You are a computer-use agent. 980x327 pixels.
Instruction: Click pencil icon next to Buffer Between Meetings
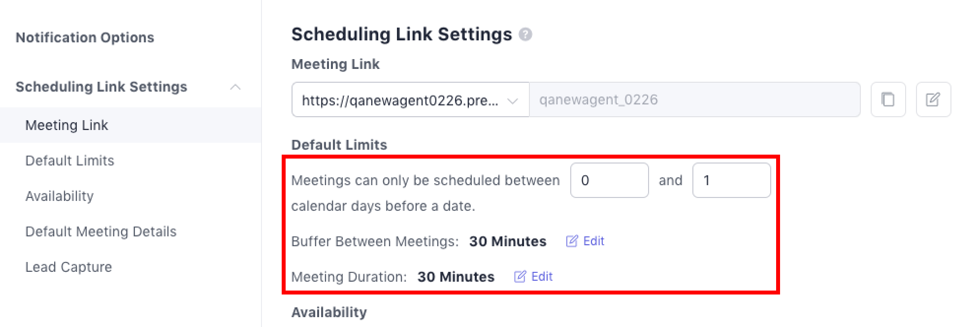[x=572, y=241]
